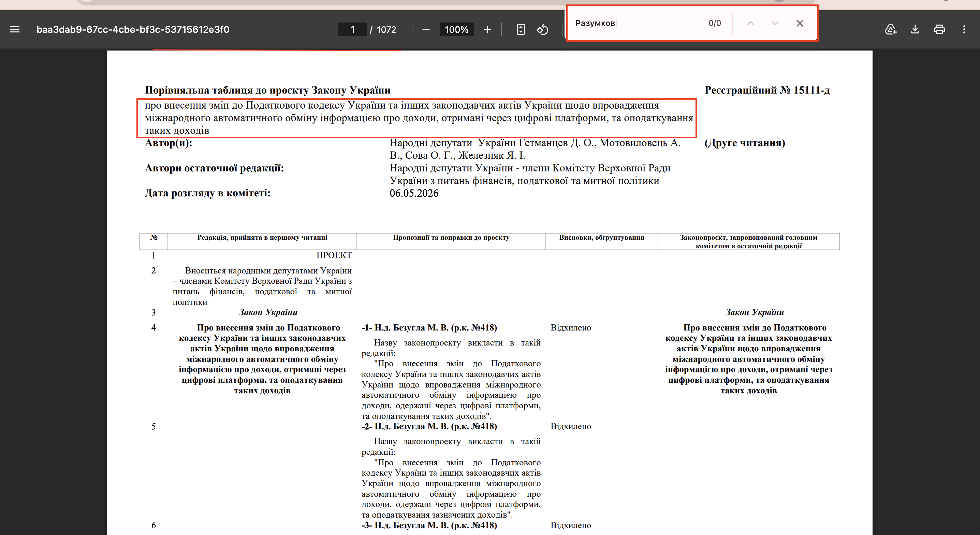Click Відхилено next to amendment -2-

[x=571, y=426]
